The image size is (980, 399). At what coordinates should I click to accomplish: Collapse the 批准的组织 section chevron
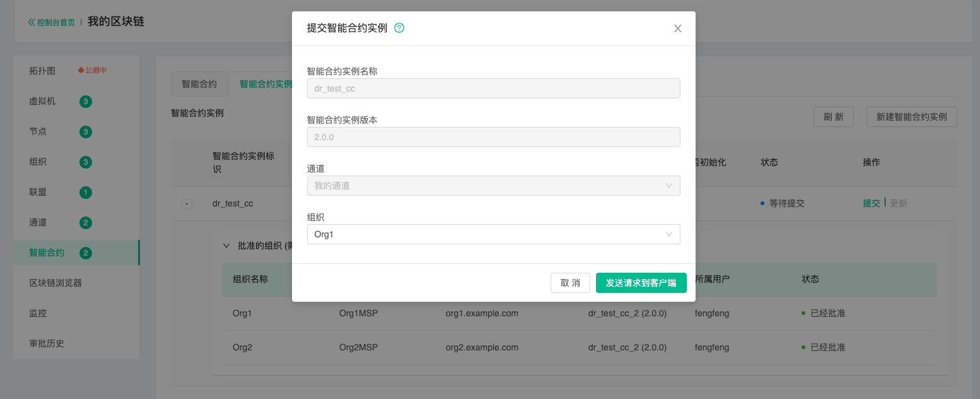click(x=226, y=246)
